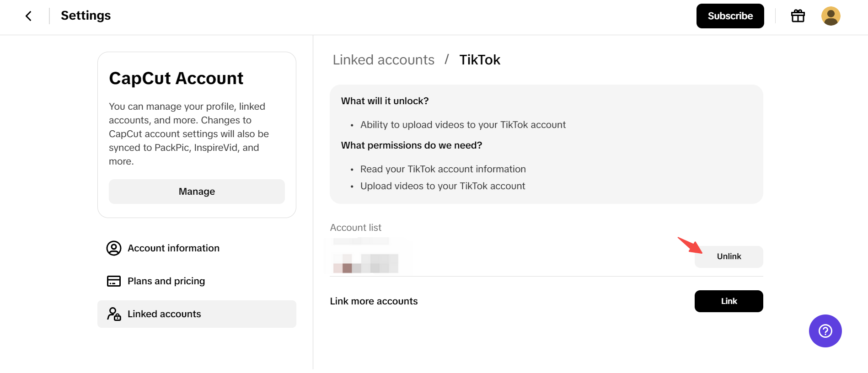Unlink the listed TikTok account

click(729, 256)
